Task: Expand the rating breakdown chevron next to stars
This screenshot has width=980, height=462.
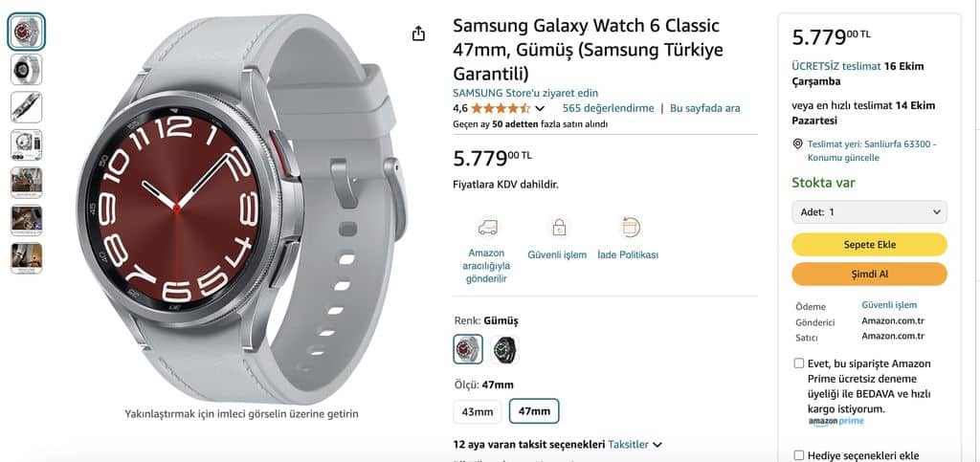Action: click(540, 109)
